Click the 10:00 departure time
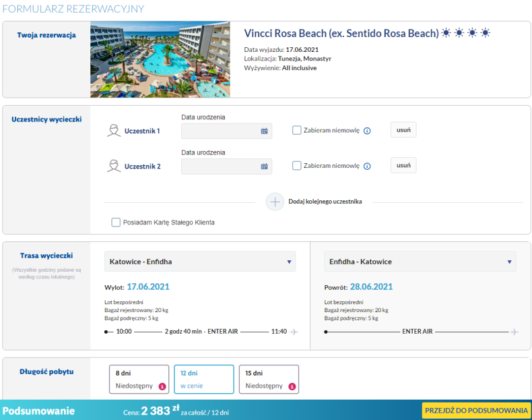The height and width of the screenshot is (420, 532). (124, 332)
